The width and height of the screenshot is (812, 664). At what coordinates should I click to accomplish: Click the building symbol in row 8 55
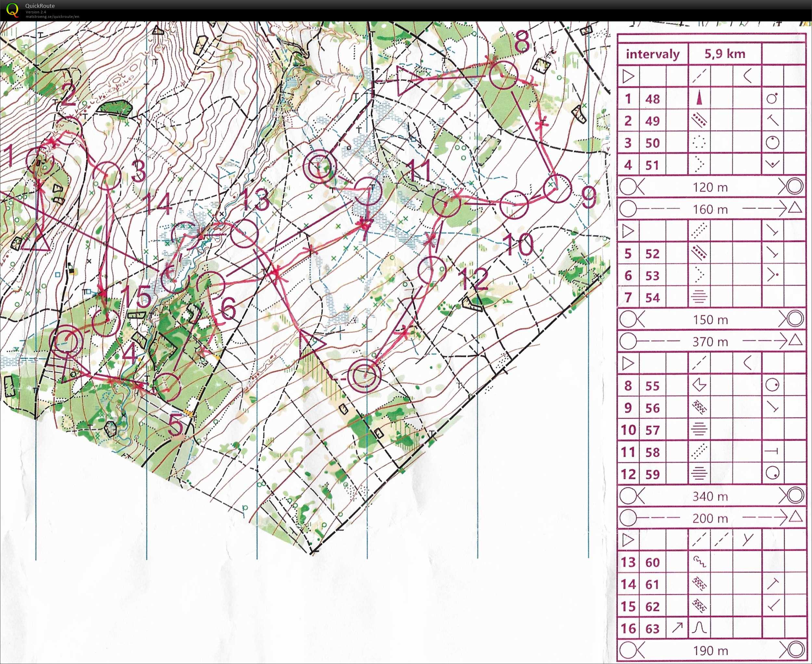pos(699,385)
